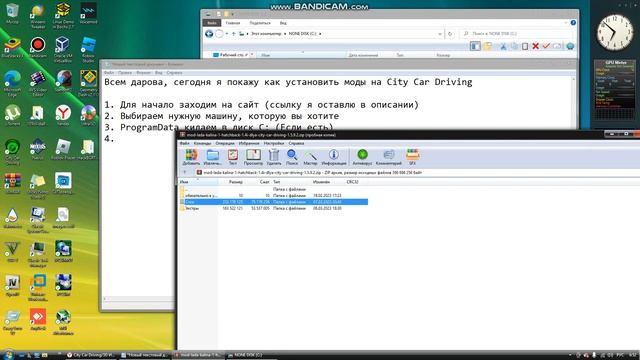This screenshot has height=360, width=640.
Task: Click scissors cut icon in Explorer toolbar
Action: click(503, 46)
